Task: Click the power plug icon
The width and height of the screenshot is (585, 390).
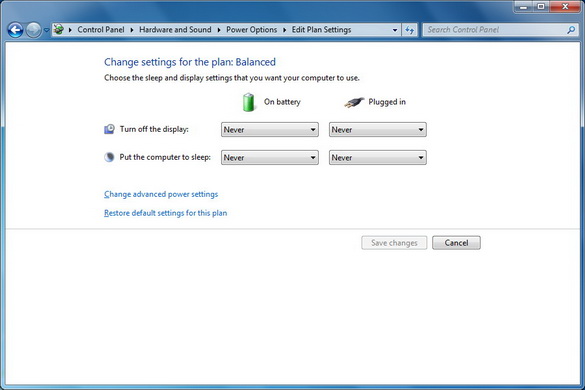Action: click(x=354, y=102)
